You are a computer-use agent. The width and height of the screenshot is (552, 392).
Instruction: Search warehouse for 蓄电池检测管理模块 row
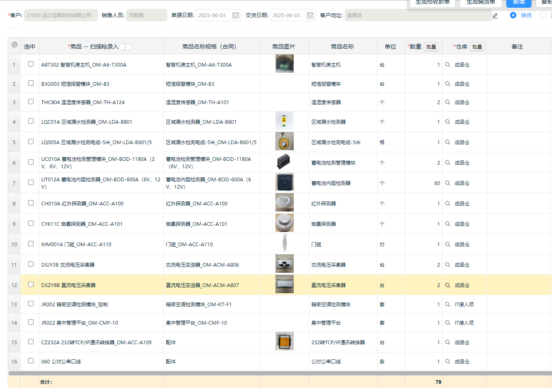click(447, 163)
